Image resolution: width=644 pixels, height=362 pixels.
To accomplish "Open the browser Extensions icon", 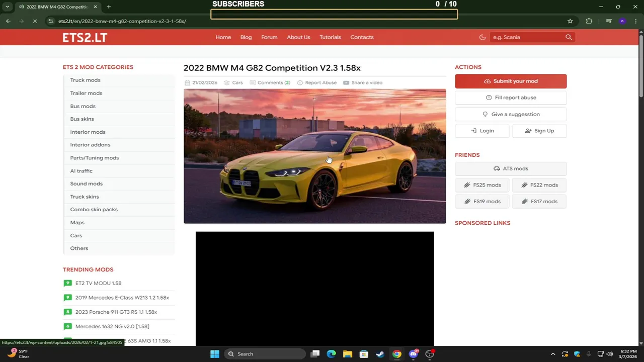I will pyautogui.click(x=589, y=21).
